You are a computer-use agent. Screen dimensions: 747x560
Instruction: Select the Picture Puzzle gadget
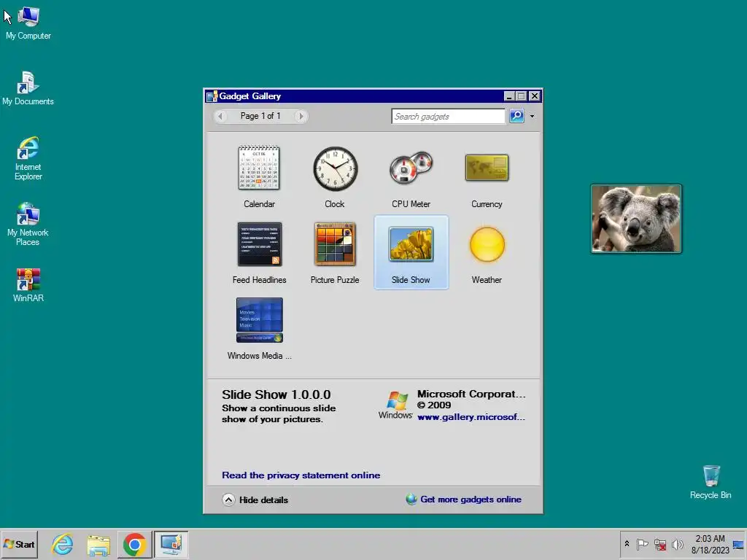coord(335,252)
